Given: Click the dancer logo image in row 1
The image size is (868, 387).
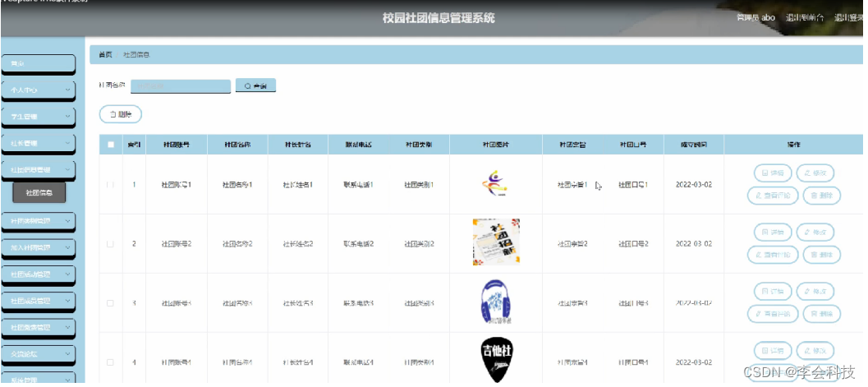Looking at the screenshot, I should click(x=495, y=184).
